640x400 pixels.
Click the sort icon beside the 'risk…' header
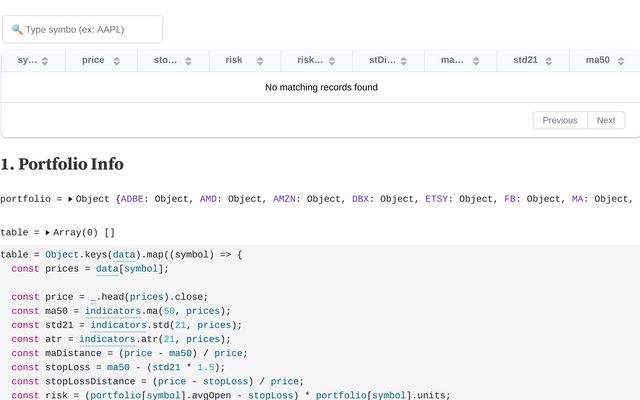(333, 61)
